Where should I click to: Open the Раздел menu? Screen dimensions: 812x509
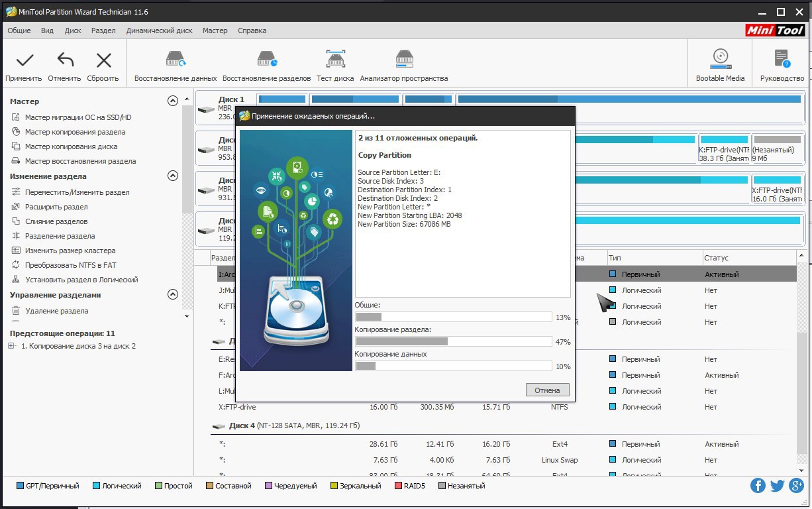coord(103,30)
